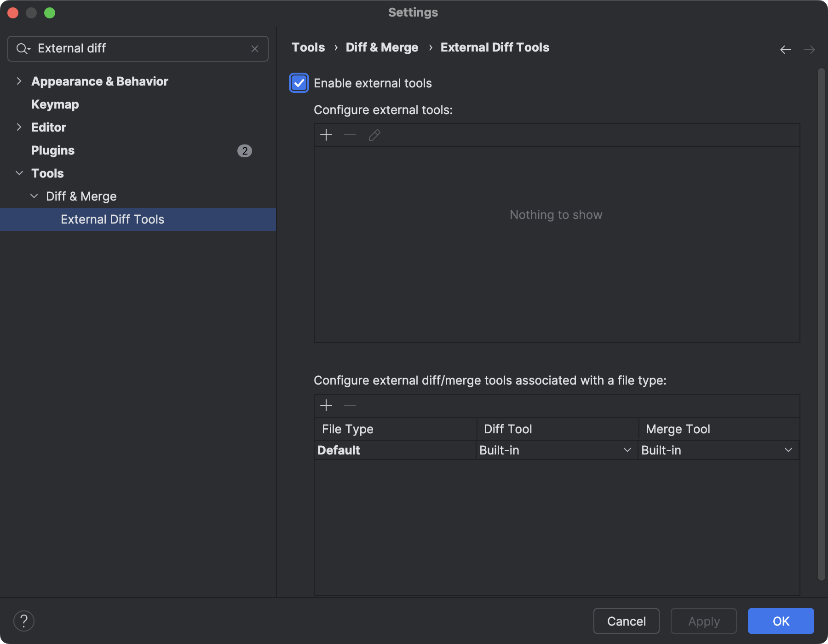The image size is (828, 644).
Task: Add a file type association with the plus icon
Action: (326, 405)
